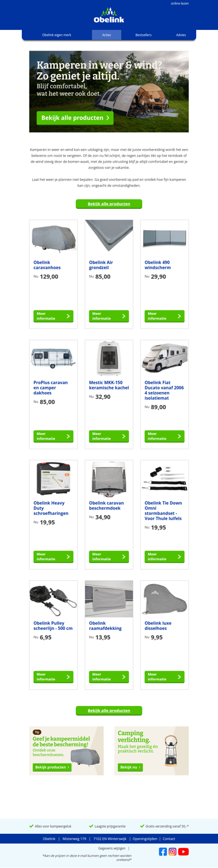
Task: Open the Facebook icon in footer
Action: coord(163,852)
